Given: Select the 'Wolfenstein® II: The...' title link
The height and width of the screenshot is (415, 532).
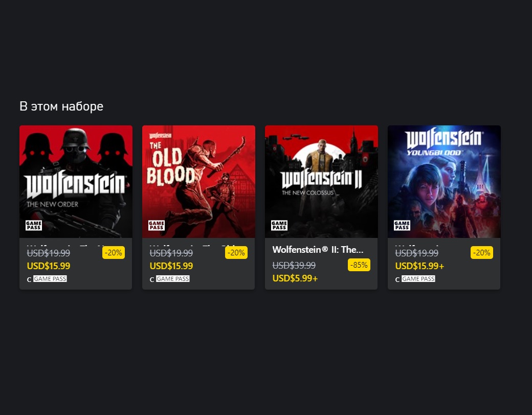Looking at the screenshot, I should tap(318, 250).
